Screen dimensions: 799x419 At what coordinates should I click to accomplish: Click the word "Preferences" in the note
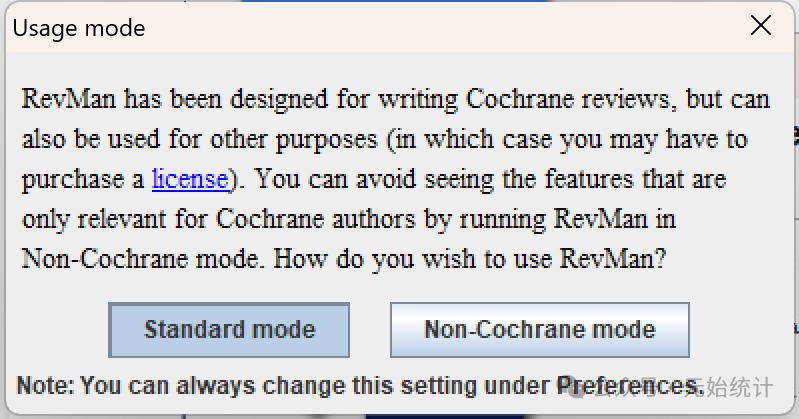pos(626,385)
